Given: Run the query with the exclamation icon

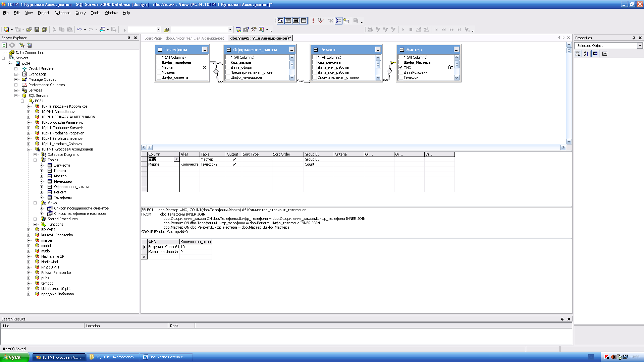Looking at the screenshot, I should (313, 21).
